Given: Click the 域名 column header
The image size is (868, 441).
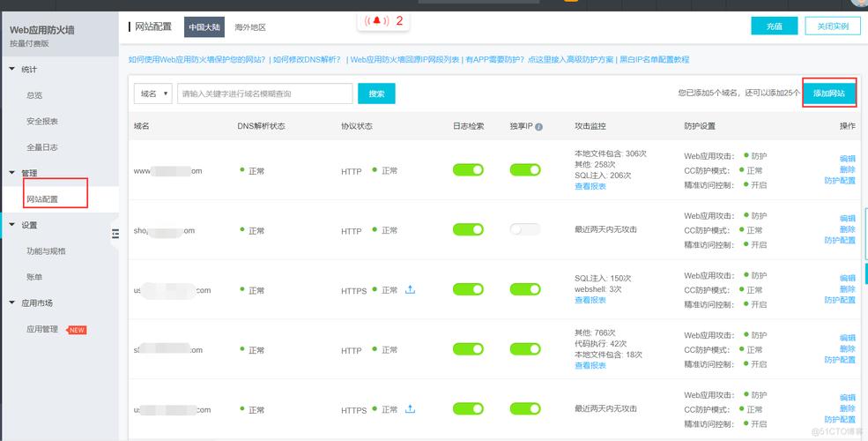Looking at the screenshot, I should [142, 126].
